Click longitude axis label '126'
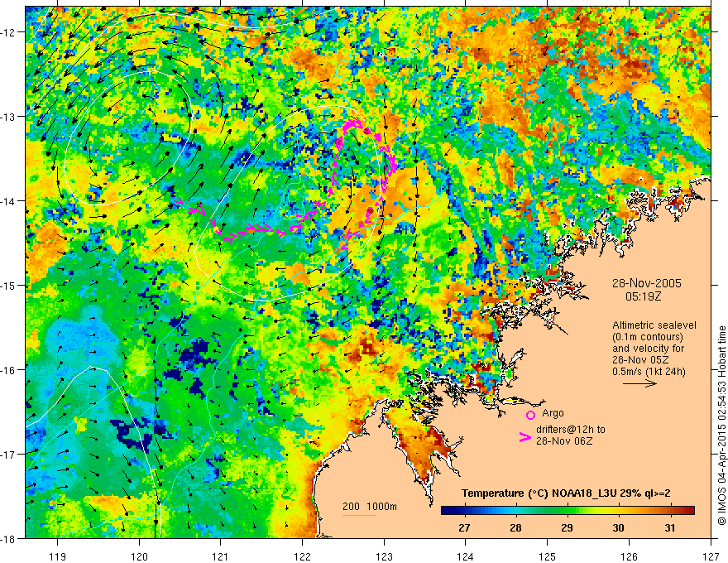 (x=629, y=556)
